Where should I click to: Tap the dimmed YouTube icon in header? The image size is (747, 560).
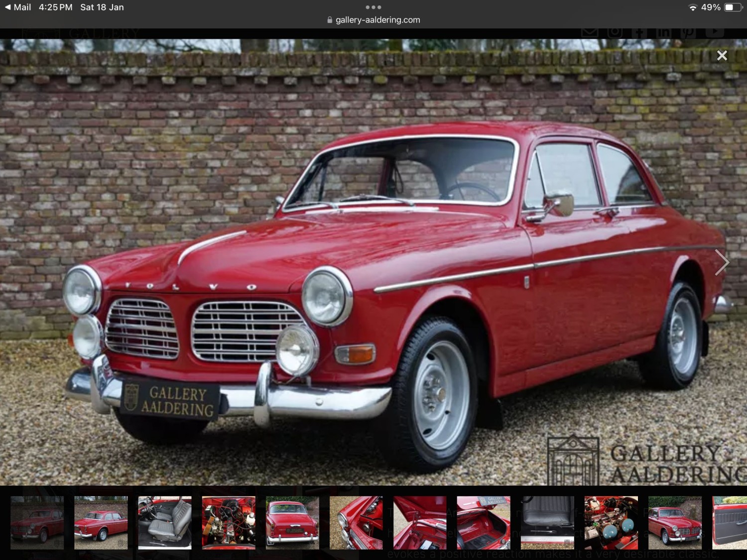(x=715, y=33)
